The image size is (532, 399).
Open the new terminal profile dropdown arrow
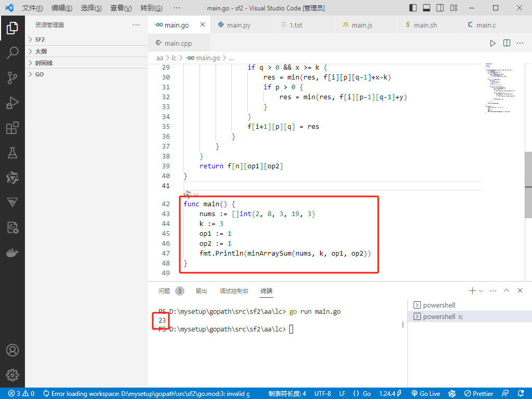[481, 291]
